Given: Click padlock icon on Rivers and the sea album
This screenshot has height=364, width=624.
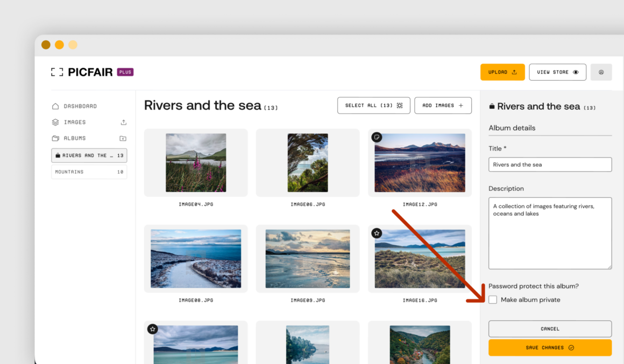Looking at the screenshot, I should point(58,155).
